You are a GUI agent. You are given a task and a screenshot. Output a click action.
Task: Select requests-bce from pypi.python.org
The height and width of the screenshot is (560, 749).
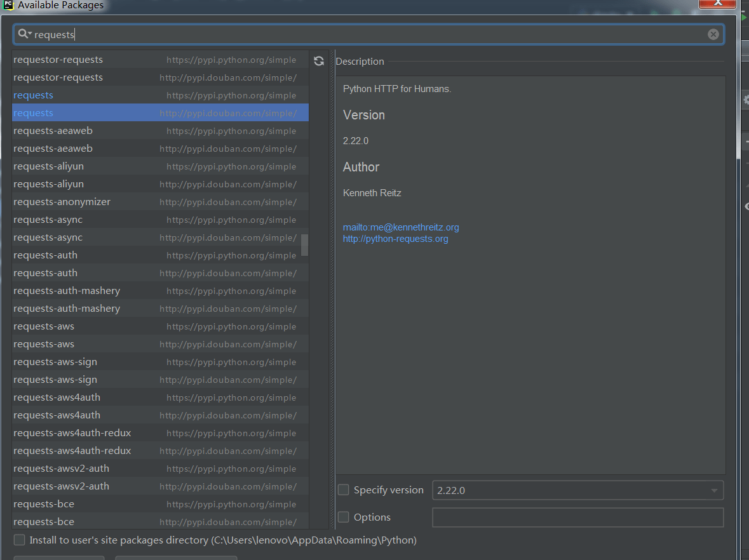click(x=161, y=504)
